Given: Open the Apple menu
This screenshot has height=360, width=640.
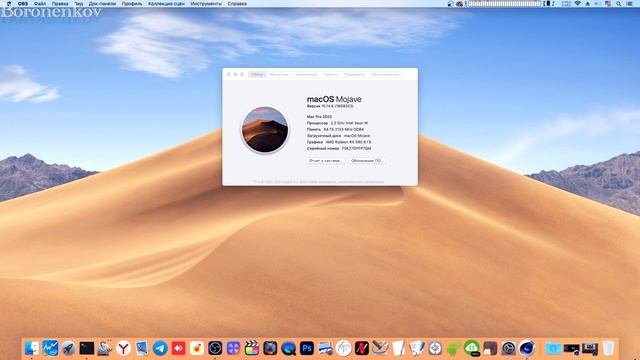Looking at the screenshot, I should coord(9,4).
